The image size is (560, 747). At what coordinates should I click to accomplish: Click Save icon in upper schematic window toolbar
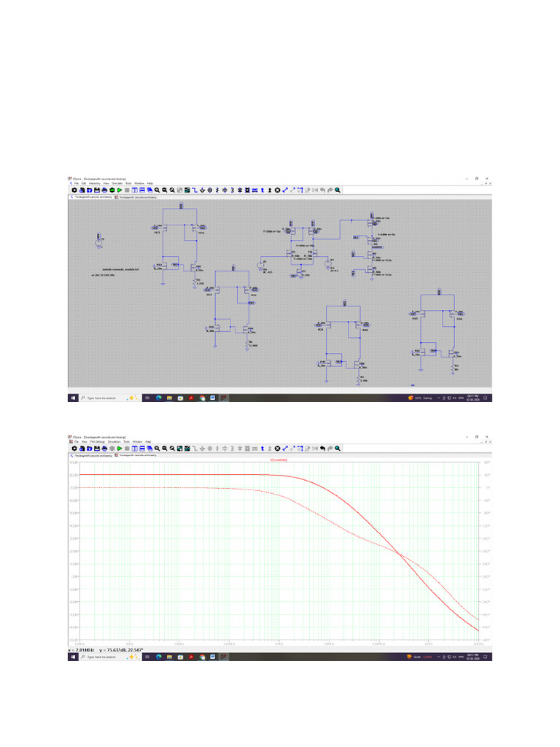97,190
